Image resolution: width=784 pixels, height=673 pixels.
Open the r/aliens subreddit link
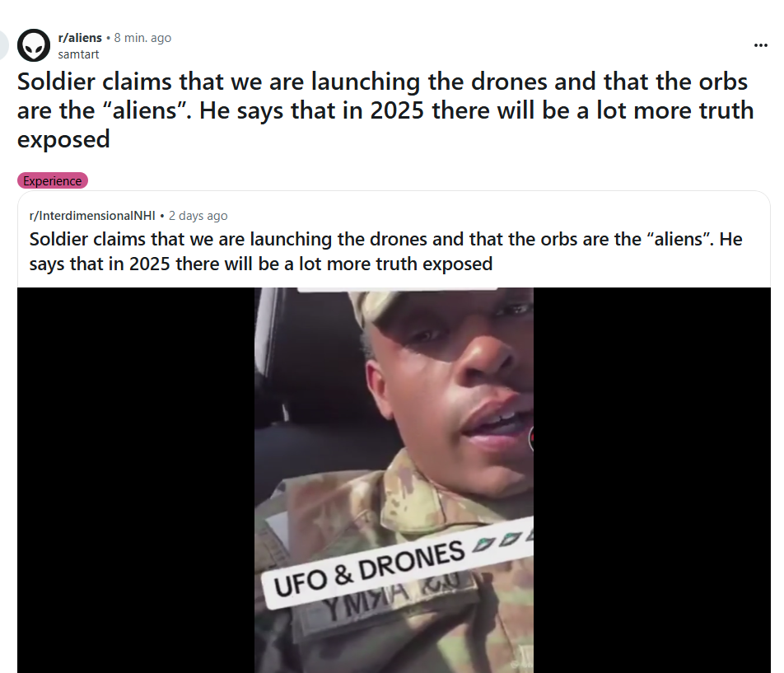point(80,38)
